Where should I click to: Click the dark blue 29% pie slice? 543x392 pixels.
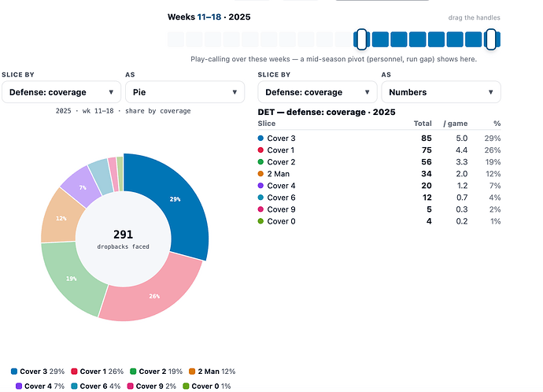pyautogui.click(x=176, y=201)
